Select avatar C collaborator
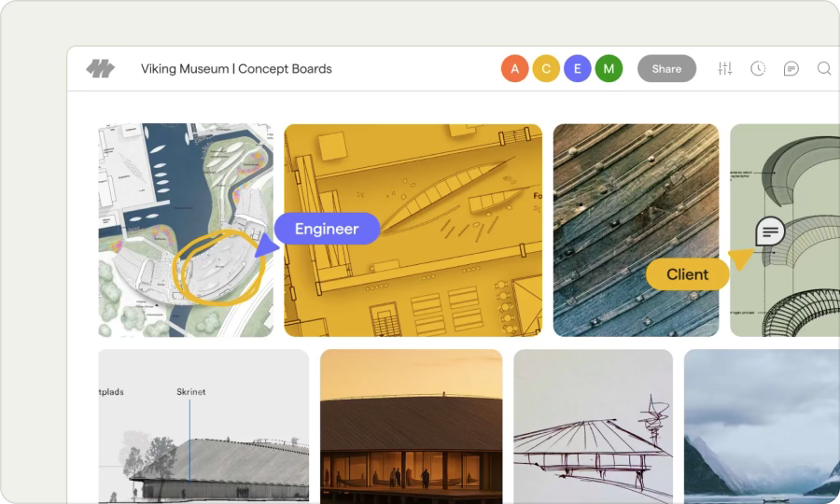This screenshot has height=504, width=840. [x=546, y=68]
